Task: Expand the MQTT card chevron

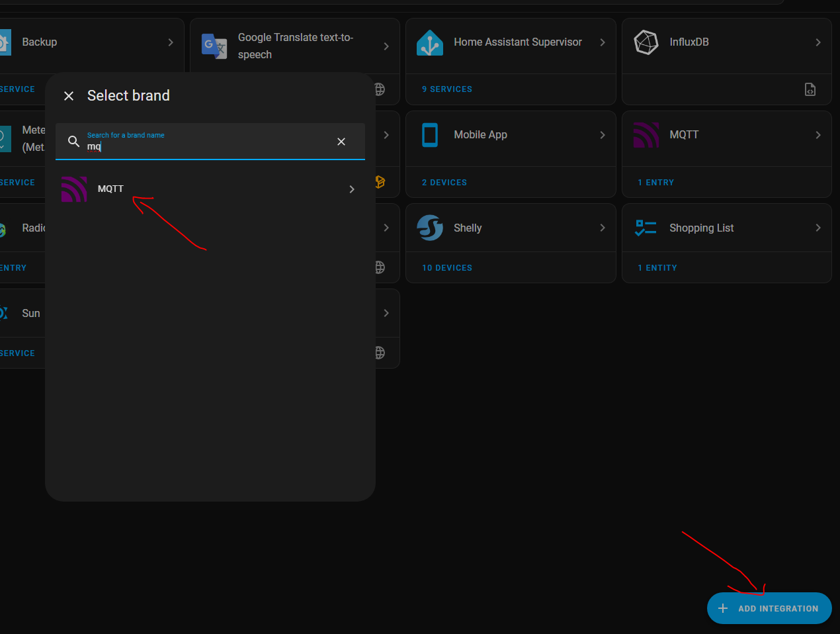Action: point(818,135)
